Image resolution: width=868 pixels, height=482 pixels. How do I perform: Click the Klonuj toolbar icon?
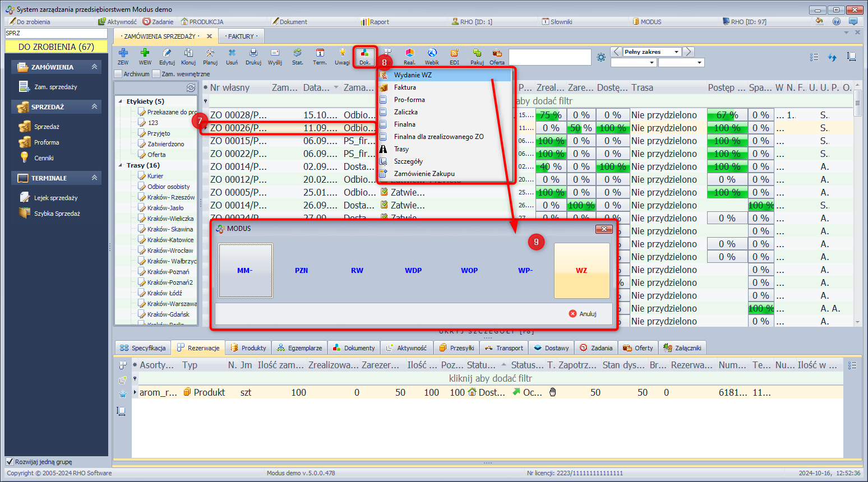point(188,56)
